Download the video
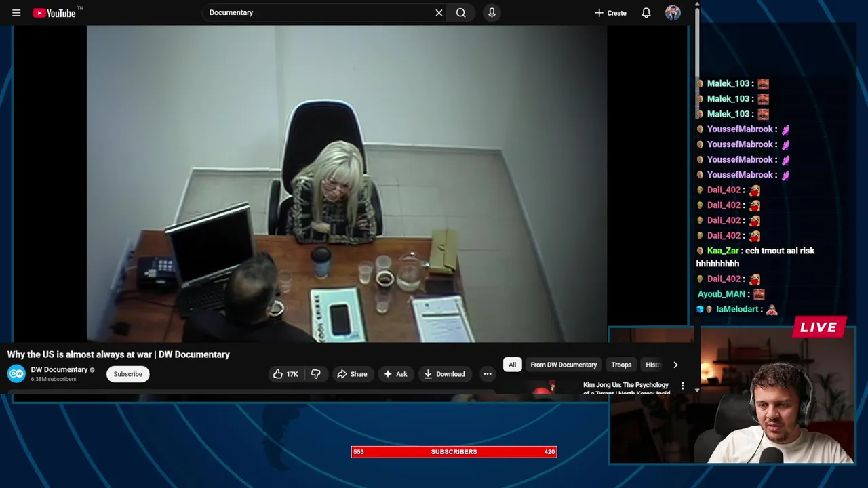Viewport: 868px width, 488px height. point(444,374)
